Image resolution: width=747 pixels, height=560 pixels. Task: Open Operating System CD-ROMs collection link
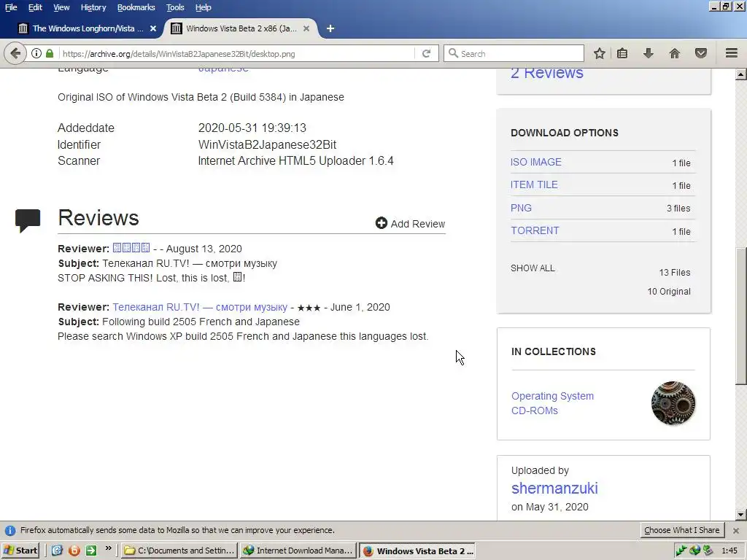click(552, 403)
